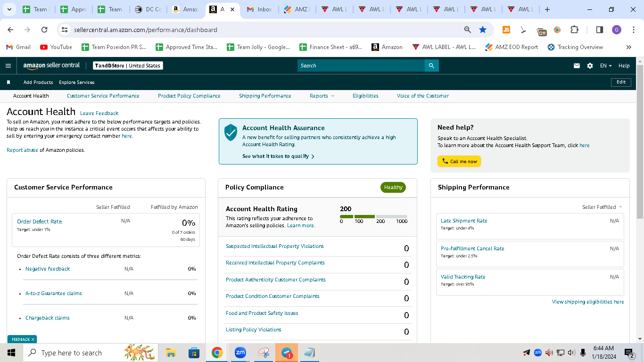The image size is (644, 362).
Task: Click the Add Products link
Action: pos(38,82)
